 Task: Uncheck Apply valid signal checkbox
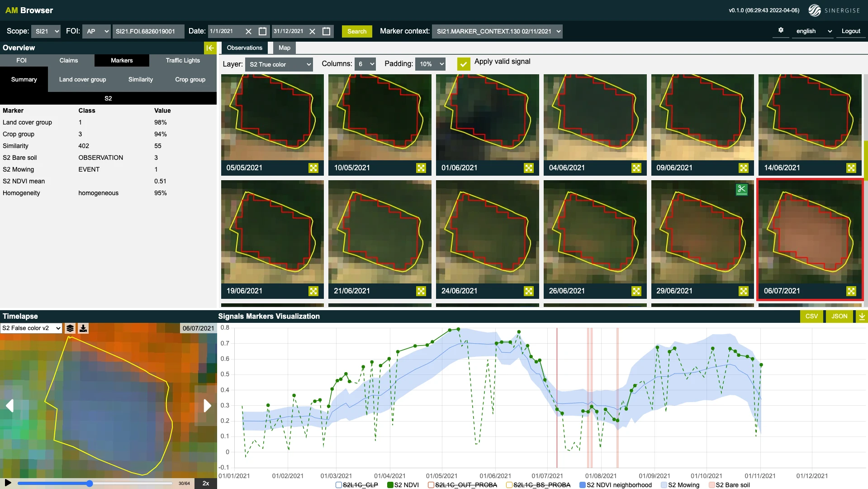tap(464, 64)
